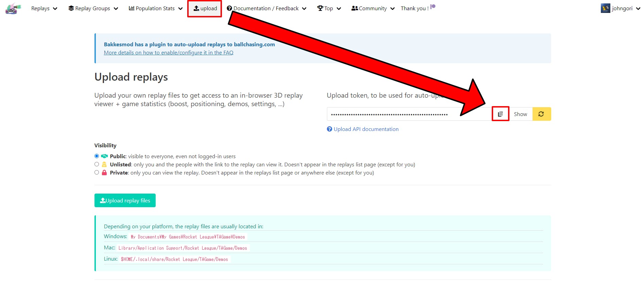Click the stacked layers icon for Replay Groups
The image size is (644, 297).
click(71, 8)
